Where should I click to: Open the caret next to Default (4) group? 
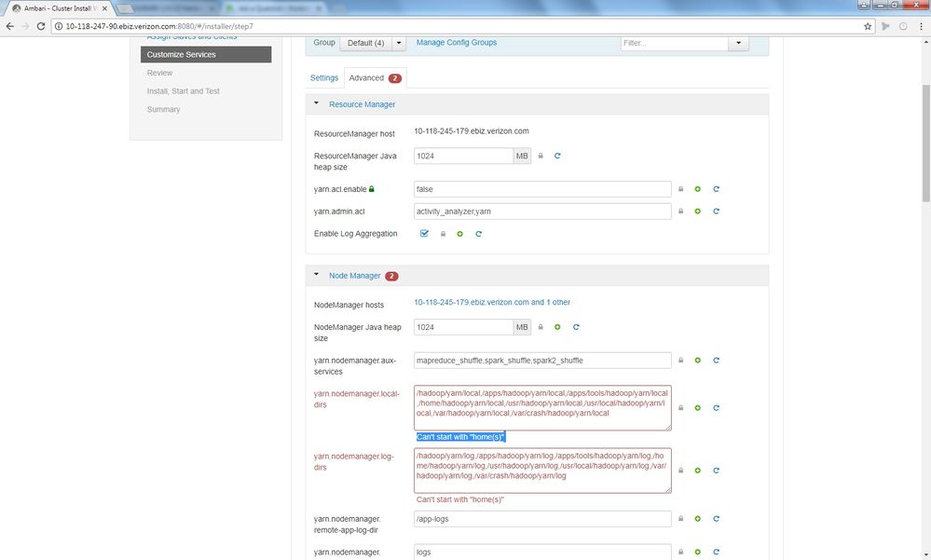pos(399,43)
